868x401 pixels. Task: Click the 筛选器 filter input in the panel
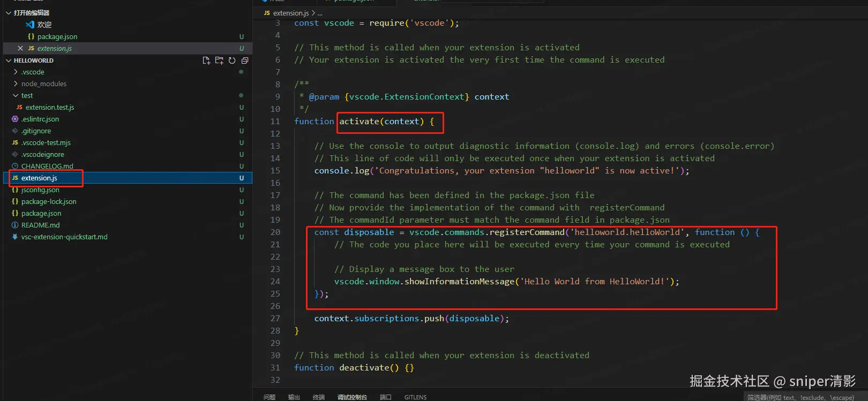(x=806, y=397)
